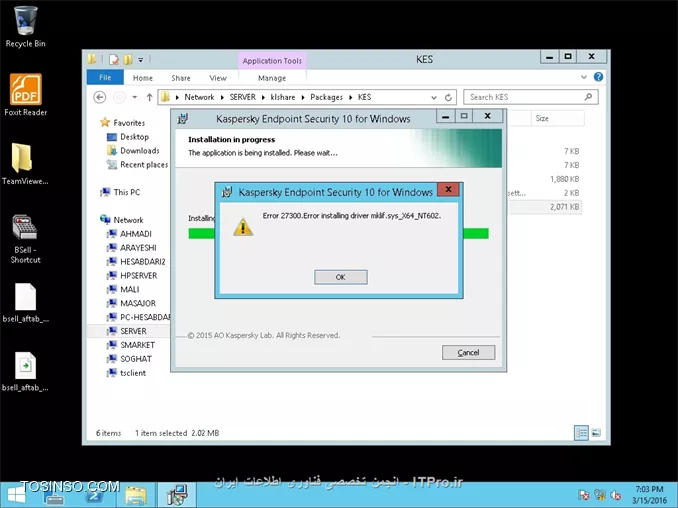Image resolution: width=678 pixels, height=508 pixels.
Task: Select the Application Tools contextual tab
Action: 272,61
